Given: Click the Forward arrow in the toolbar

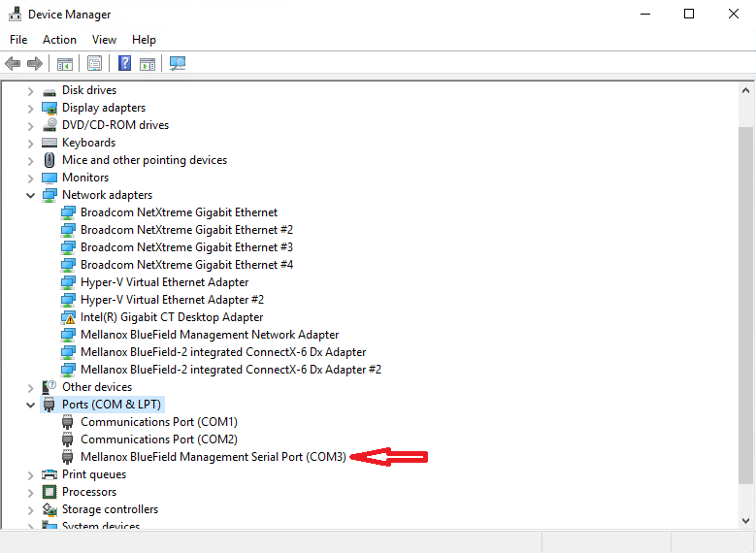Looking at the screenshot, I should tap(35, 64).
